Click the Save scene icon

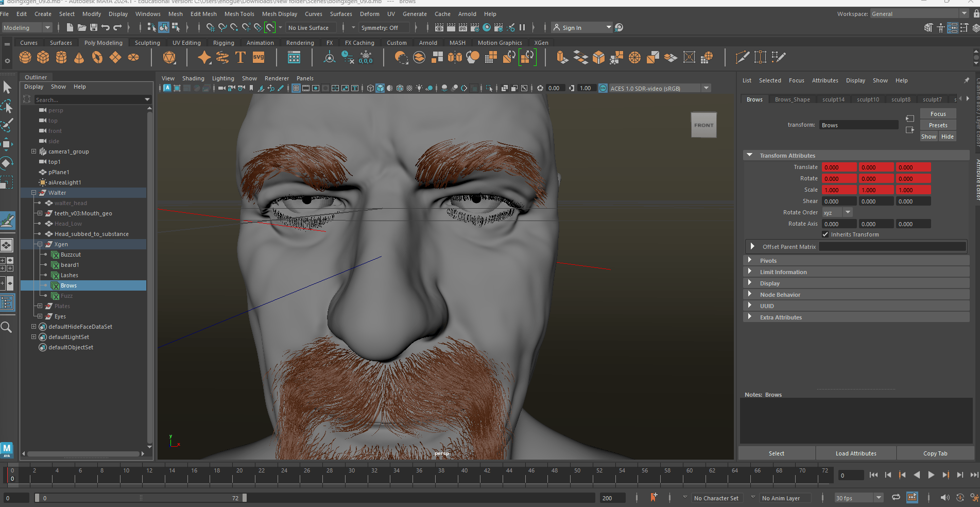94,27
